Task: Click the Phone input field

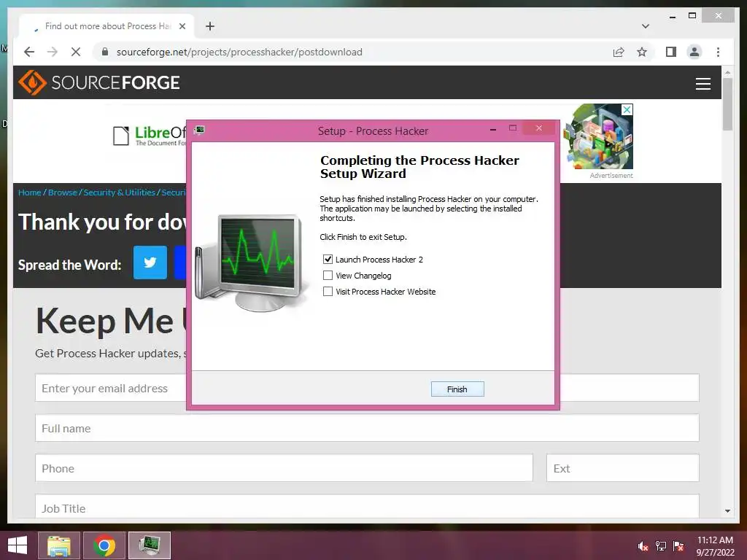Action: pyautogui.click(x=284, y=468)
